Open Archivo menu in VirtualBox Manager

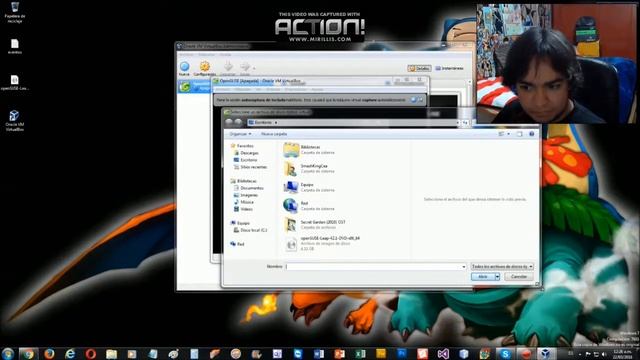pos(186,55)
